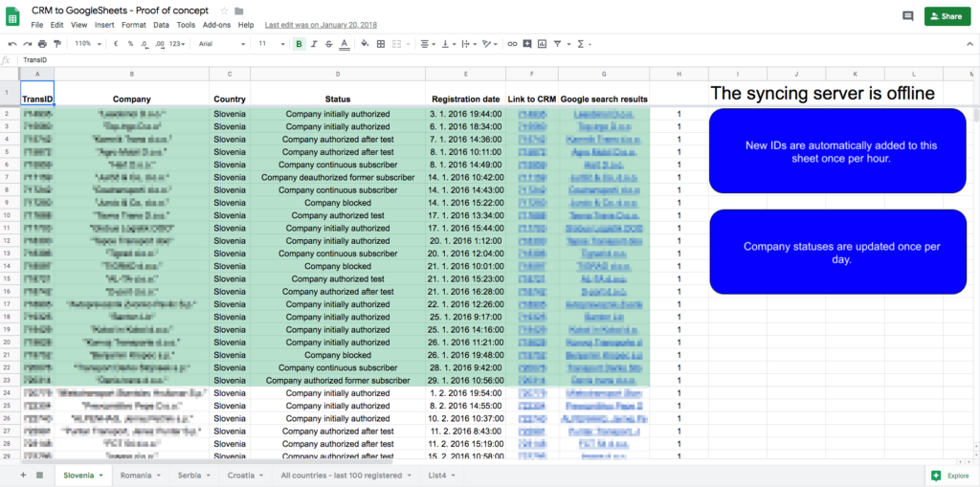Screen dimensions: 980x487
Task: Insert a link using chain icon
Action: 512,43
